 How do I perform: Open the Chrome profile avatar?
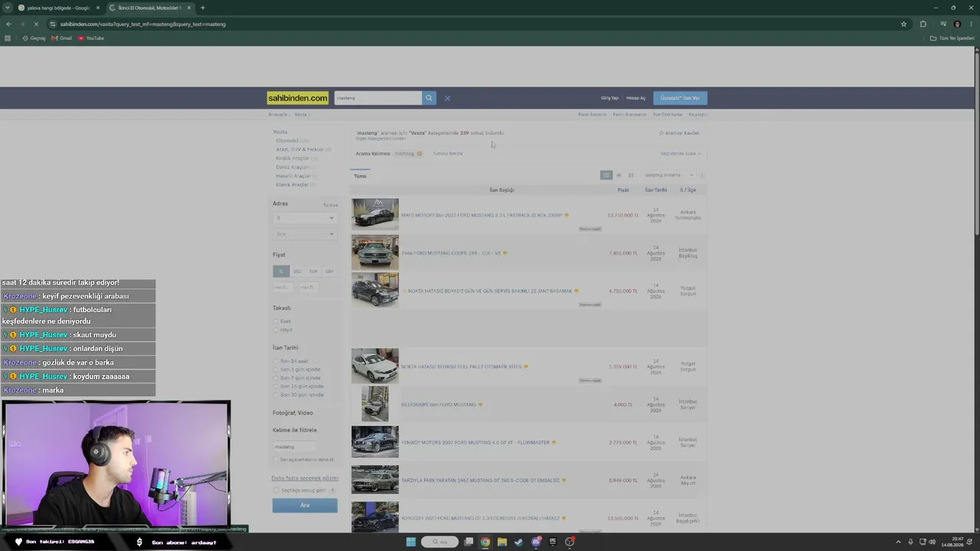[x=957, y=24]
